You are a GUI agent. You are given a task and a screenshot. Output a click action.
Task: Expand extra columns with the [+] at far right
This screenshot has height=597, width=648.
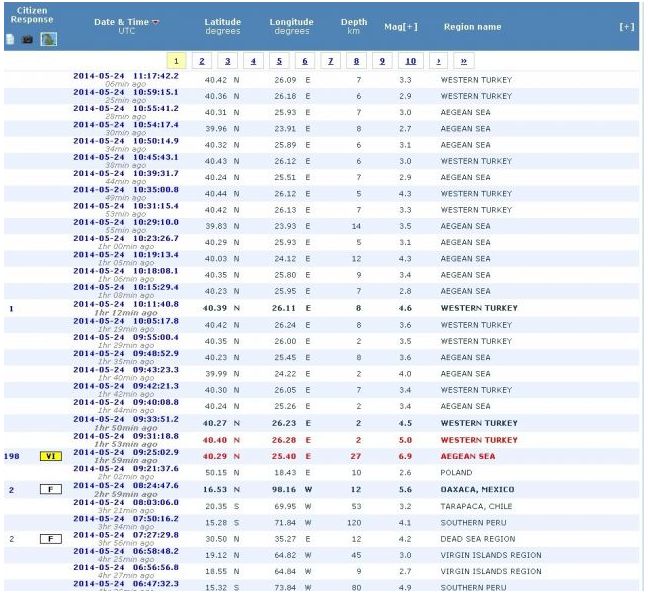click(x=627, y=27)
